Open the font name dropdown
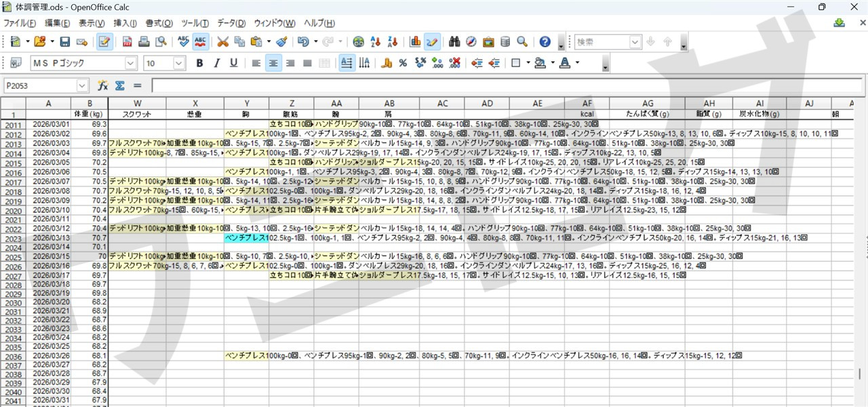868x407 pixels. pos(131,63)
